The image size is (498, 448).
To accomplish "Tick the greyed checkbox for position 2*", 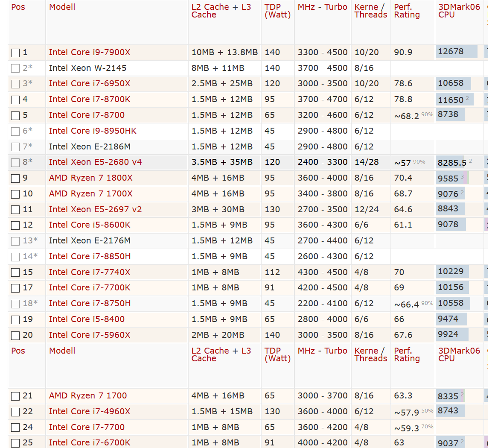I will click(15, 68).
